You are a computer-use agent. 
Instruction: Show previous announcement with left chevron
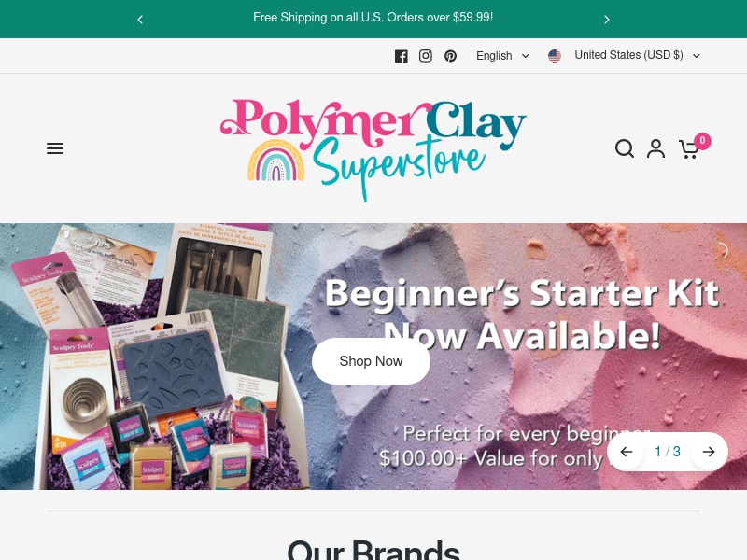tap(140, 20)
